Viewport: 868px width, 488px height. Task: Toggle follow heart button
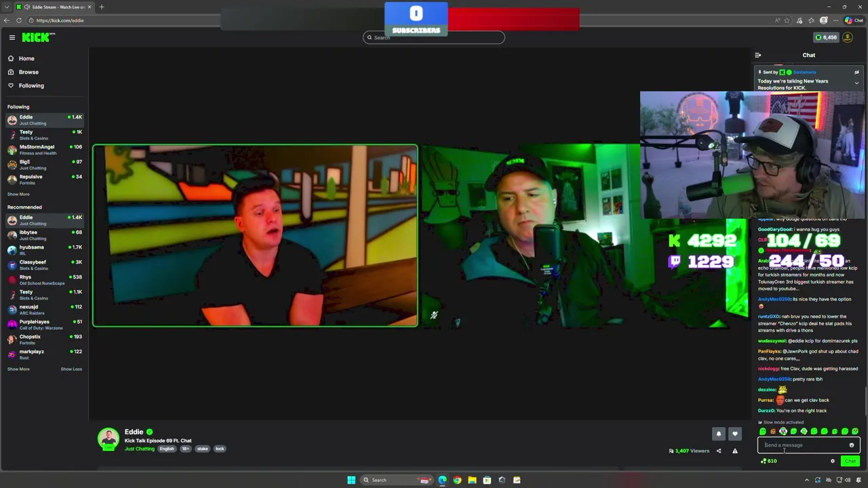point(734,434)
